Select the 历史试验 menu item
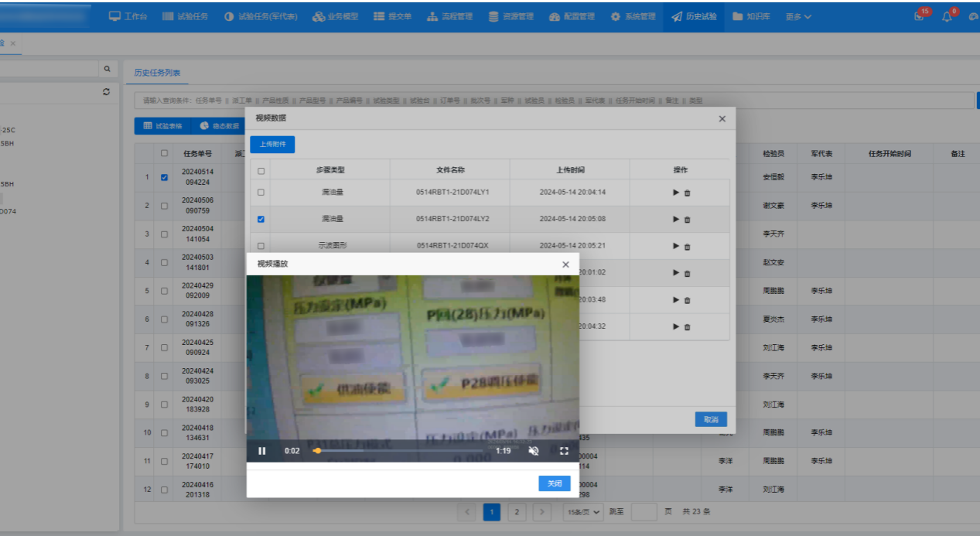The image size is (980, 536). (694, 16)
